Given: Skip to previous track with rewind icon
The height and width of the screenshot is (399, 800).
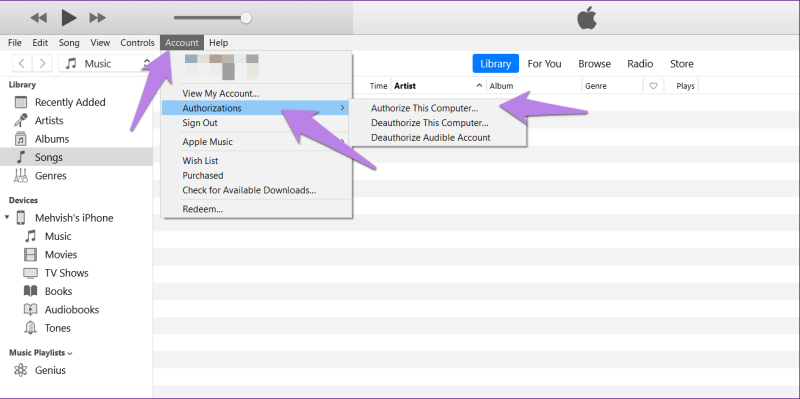Looking at the screenshot, I should [38, 18].
